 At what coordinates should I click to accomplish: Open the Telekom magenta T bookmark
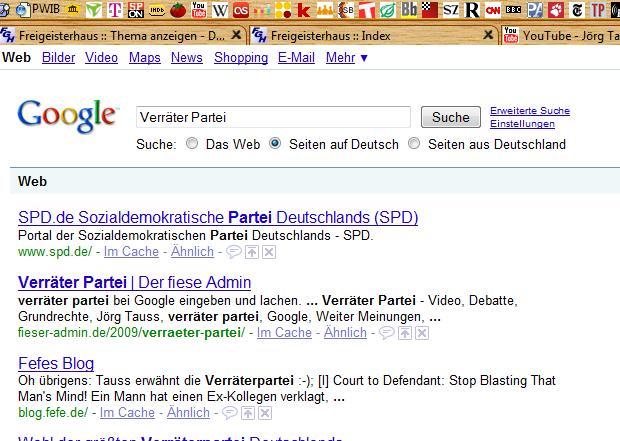click(x=115, y=10)
